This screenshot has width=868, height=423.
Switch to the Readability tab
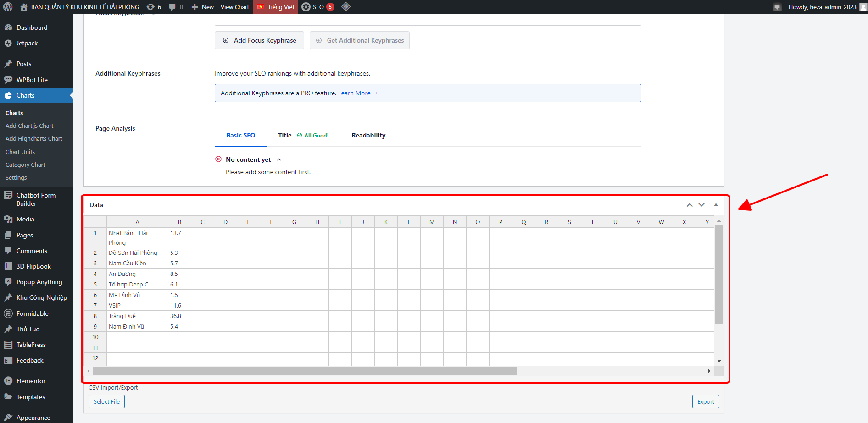pos(368,135)
